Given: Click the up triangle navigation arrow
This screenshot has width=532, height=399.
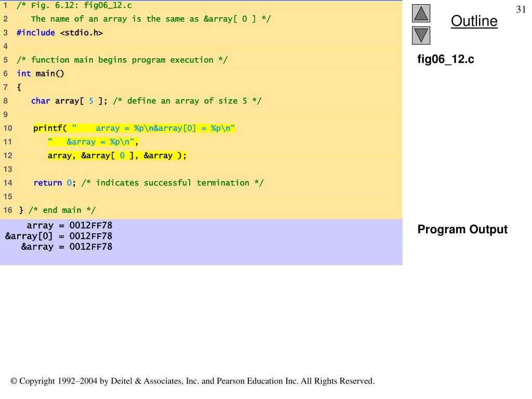Looking at the screenshot, I should tap(421, 13).
